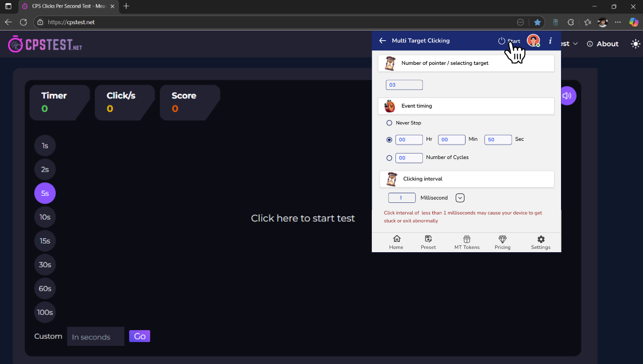Open the MT Tokens tab
The width and height of the screenshot is (643, 364).
(467, 242)
